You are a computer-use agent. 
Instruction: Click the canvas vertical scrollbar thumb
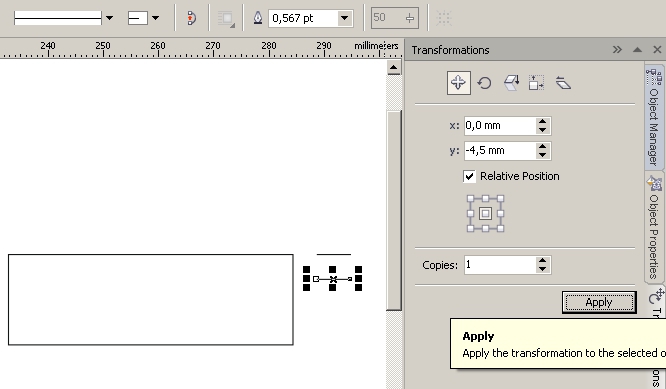tap(394, 210)
